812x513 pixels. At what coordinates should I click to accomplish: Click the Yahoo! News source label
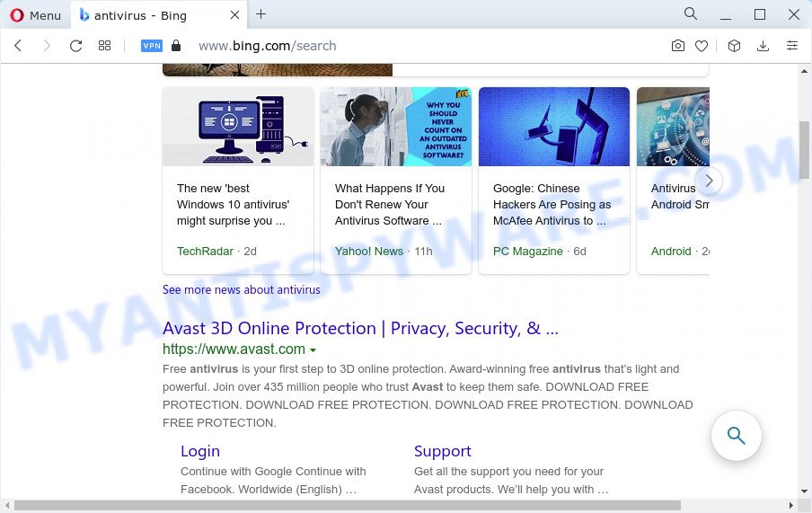tap(368, 252)
